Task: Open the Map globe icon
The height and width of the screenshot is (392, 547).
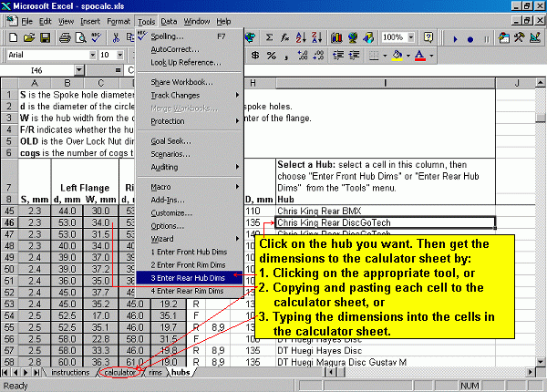Action: point(352,37)
